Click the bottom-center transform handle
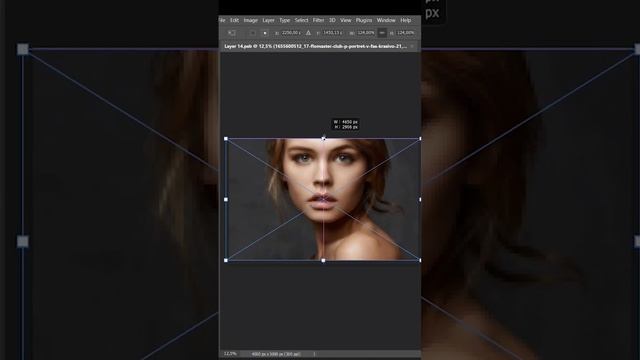 (323, 260)
